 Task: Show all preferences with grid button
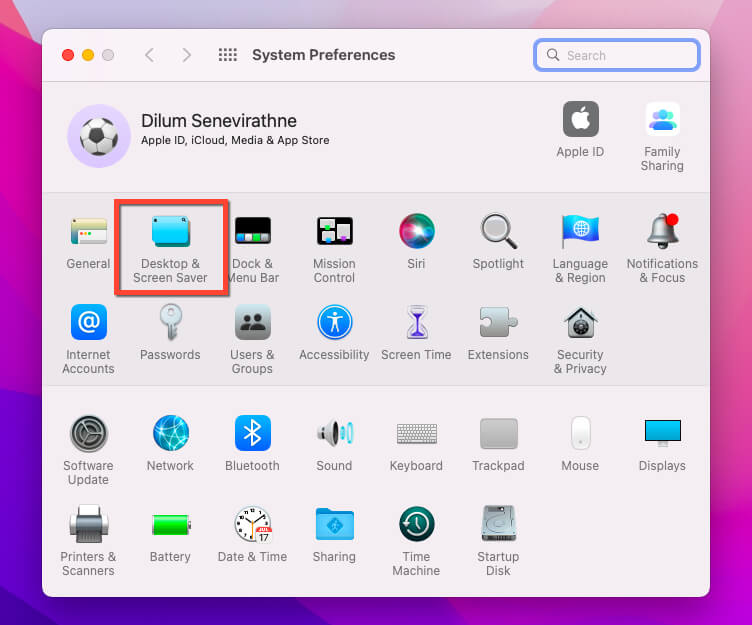[x=228, y=55]
